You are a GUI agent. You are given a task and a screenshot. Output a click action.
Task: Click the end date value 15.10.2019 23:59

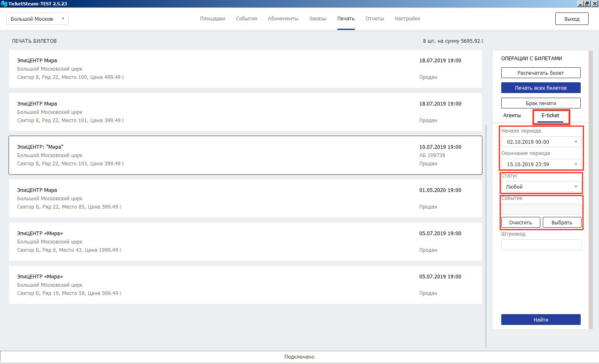(528, 164)
